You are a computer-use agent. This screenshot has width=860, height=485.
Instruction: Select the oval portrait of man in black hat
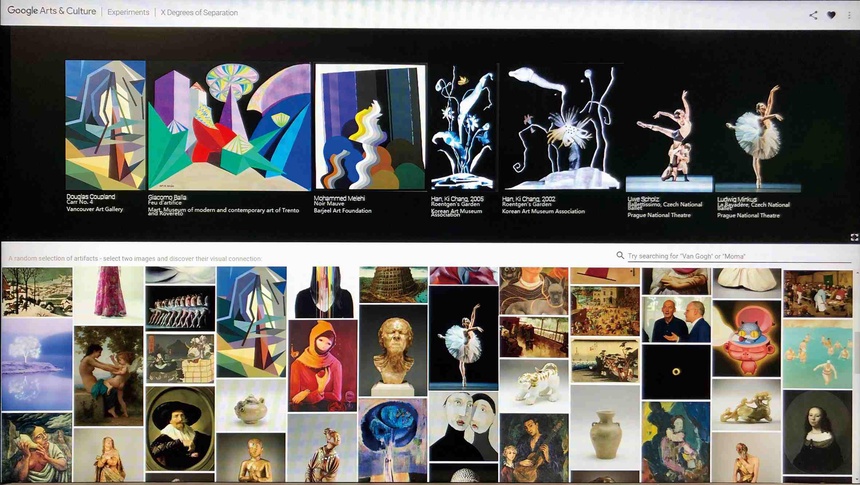(180, 428)
